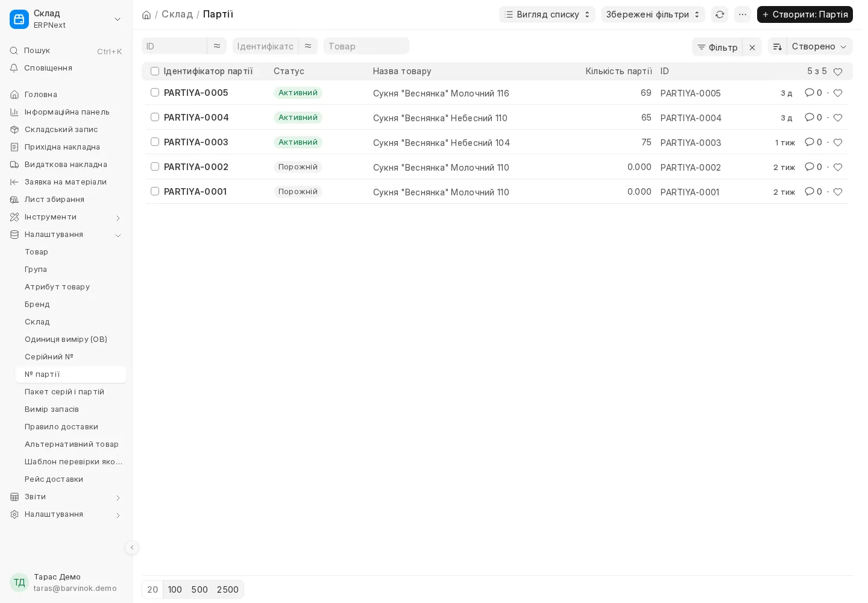
Task: Set page size to 100
Action: pyautogui.click(x=175, y=590)
